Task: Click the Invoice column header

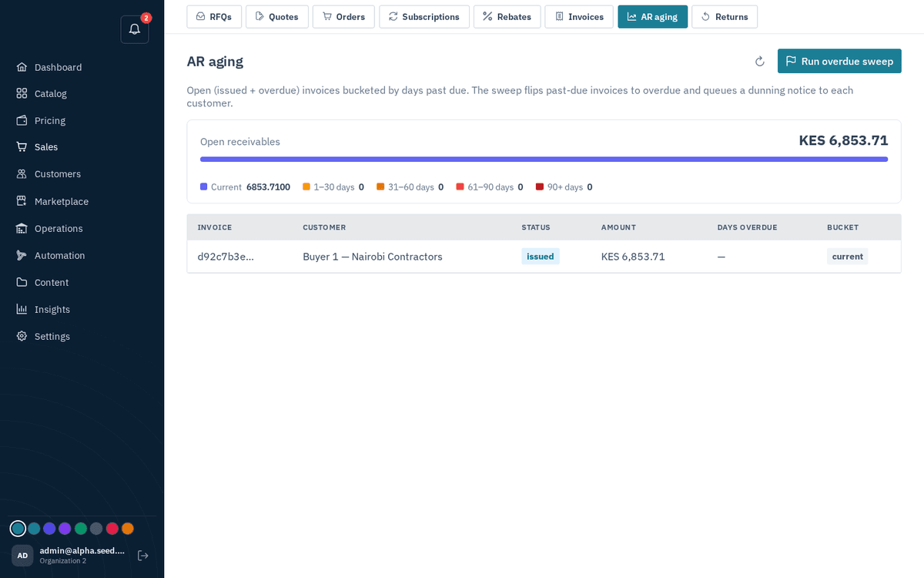Action: [215, 227]
